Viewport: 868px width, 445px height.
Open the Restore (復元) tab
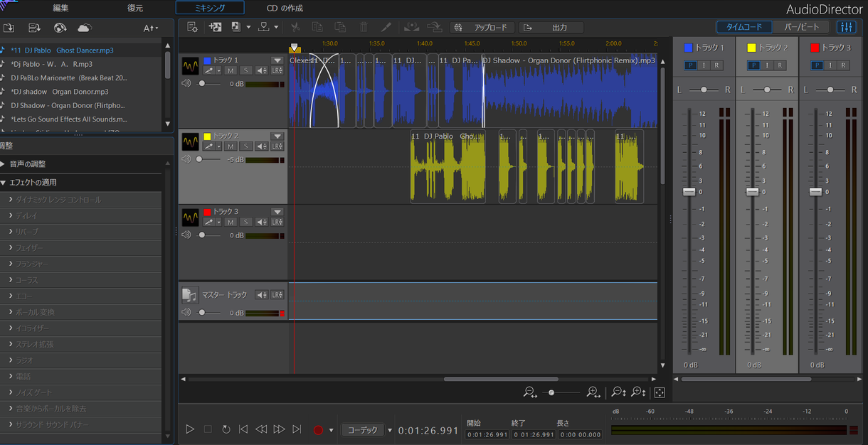(x=135, y=8)
